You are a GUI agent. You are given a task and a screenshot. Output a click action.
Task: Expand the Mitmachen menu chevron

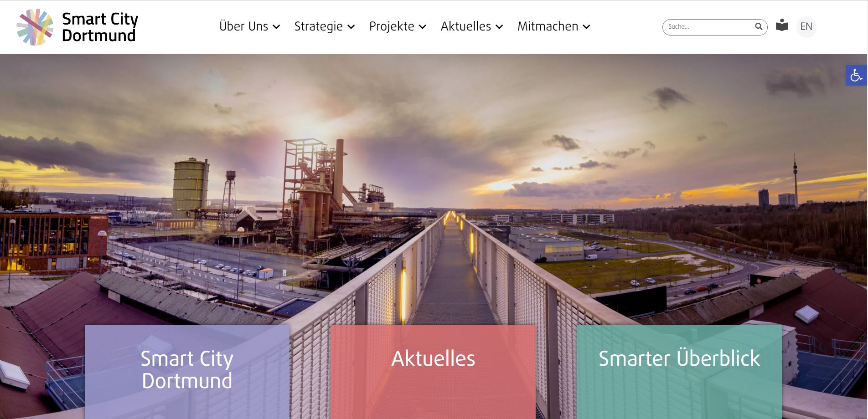(x=587, y=27)
